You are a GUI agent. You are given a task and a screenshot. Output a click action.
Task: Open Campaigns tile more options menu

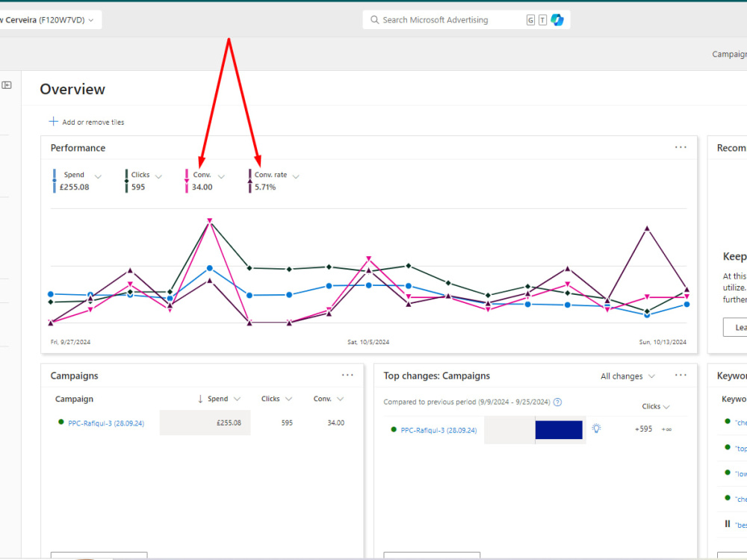(347, 376)
